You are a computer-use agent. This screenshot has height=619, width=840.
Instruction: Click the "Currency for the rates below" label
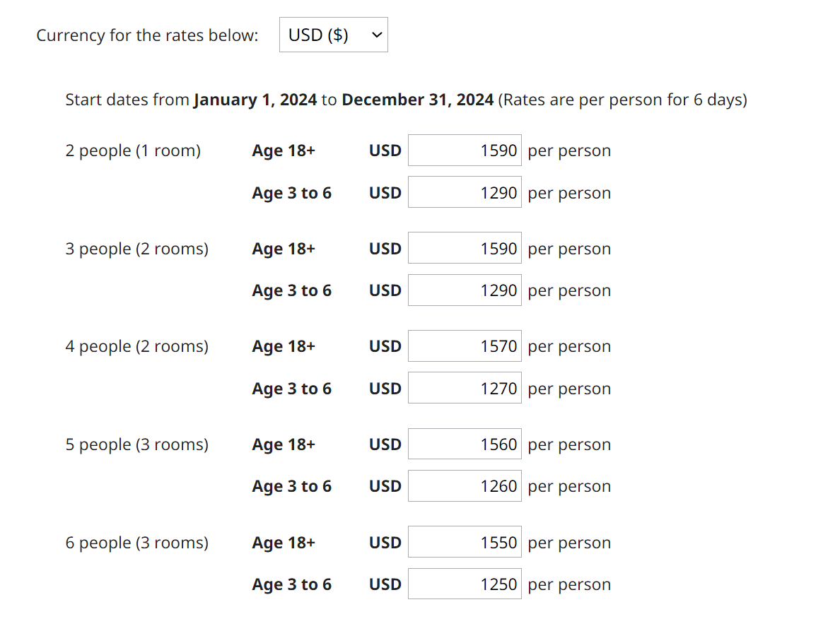click(147, 35)
